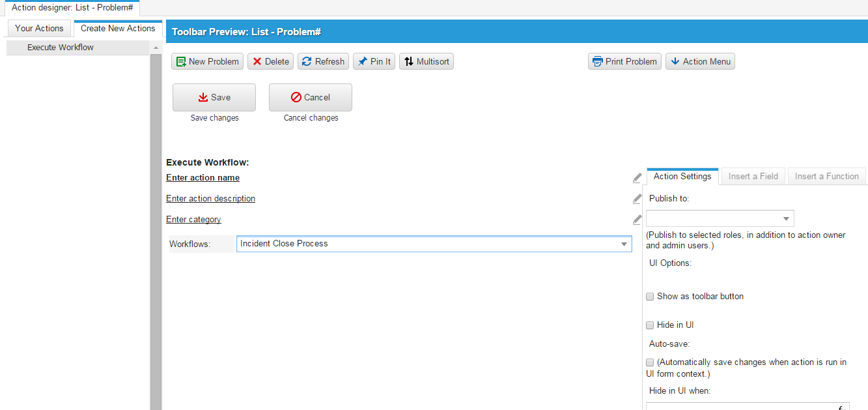The height and width of the screenshot is (410, 868).
Task: Select Execute Workflow in the left sidebar
Action: (x=60, y=47)
